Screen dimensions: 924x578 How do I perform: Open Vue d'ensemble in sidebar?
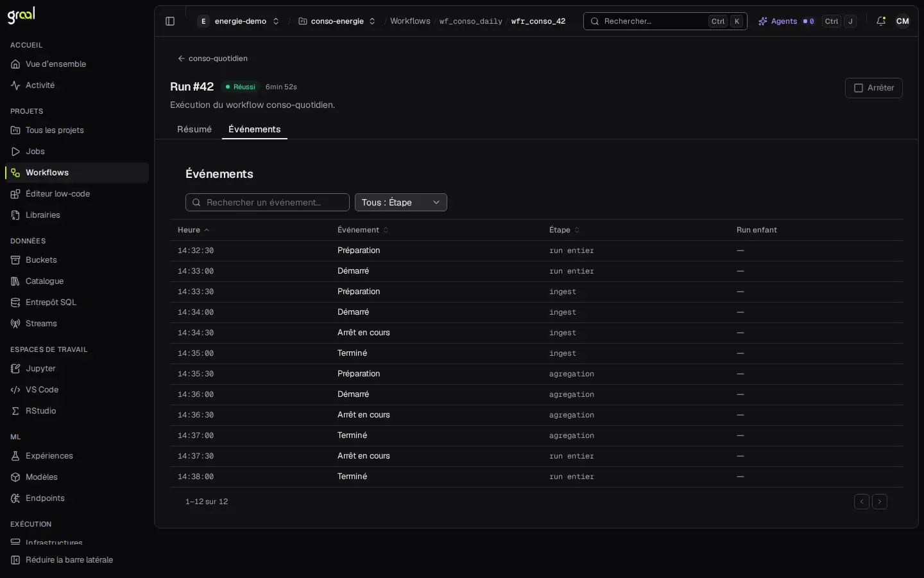point(76,64)
